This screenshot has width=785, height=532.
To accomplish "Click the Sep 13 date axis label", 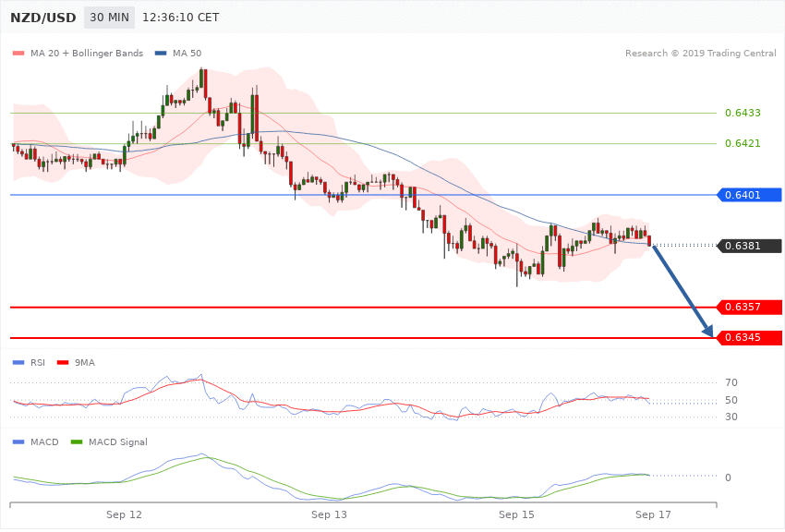I will (x=329, y=514).
